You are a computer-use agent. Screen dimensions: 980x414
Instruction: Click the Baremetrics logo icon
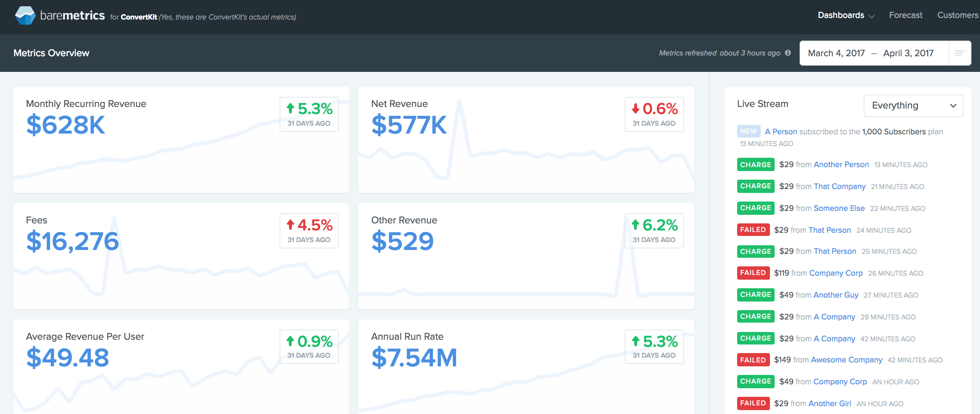25,16
